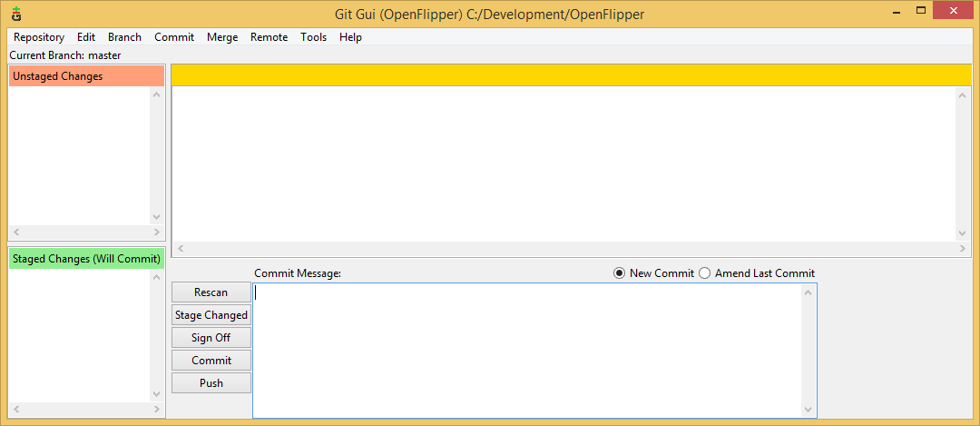Click the Git Gui app icon in title bar
Screen dimensions: 980x426
(x=16, y=14)
